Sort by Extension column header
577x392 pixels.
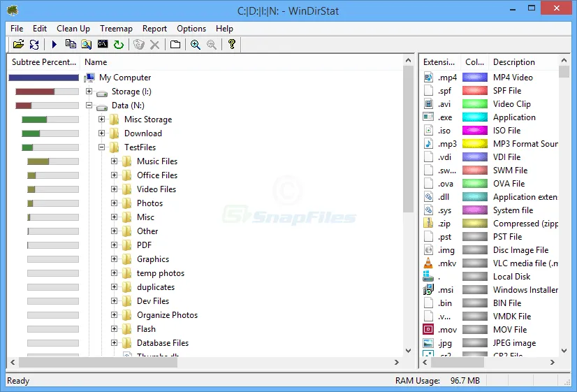coord(440,62)
